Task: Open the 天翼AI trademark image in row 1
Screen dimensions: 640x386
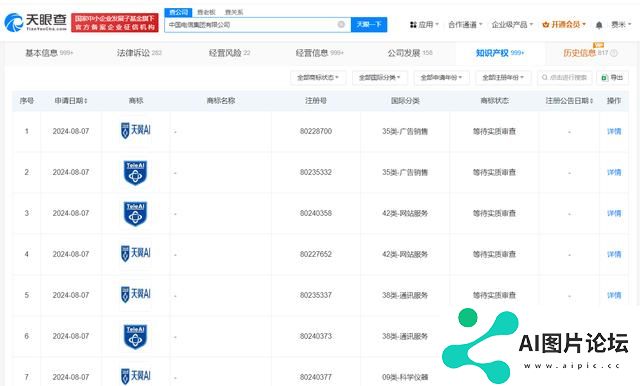Action: (136, 131)
